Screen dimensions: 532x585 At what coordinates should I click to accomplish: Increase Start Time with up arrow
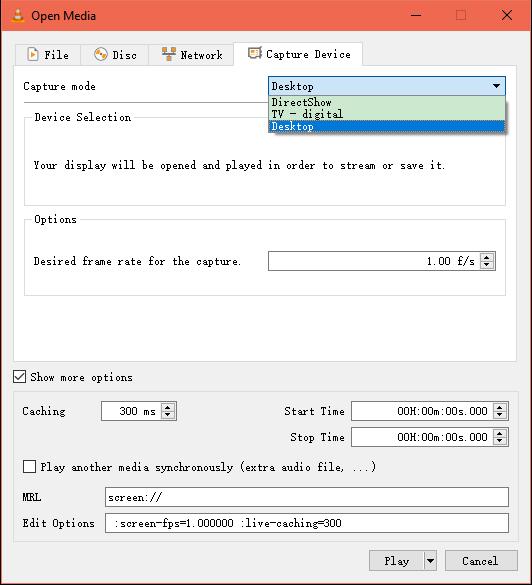(x=500, y=407)
